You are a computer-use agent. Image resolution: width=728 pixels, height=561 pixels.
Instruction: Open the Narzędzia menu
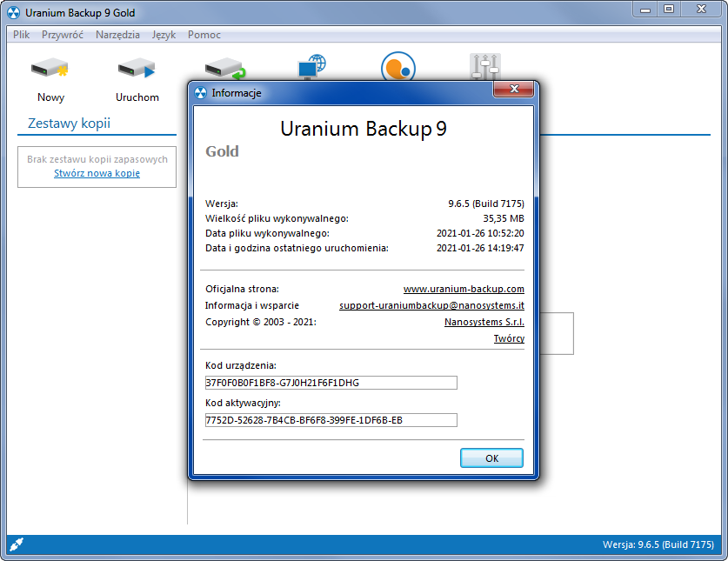pyautogui.click(x=117, y=35)
